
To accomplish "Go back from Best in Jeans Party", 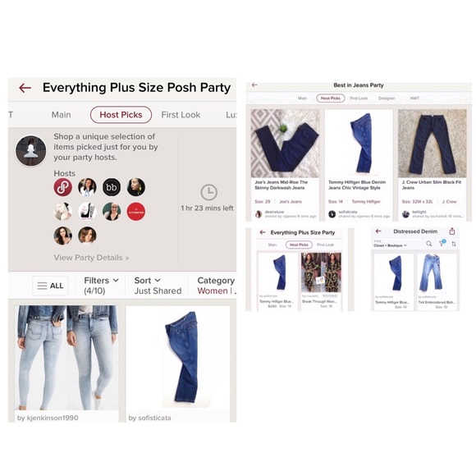I will pyautogui.click(x=254, y=85).
